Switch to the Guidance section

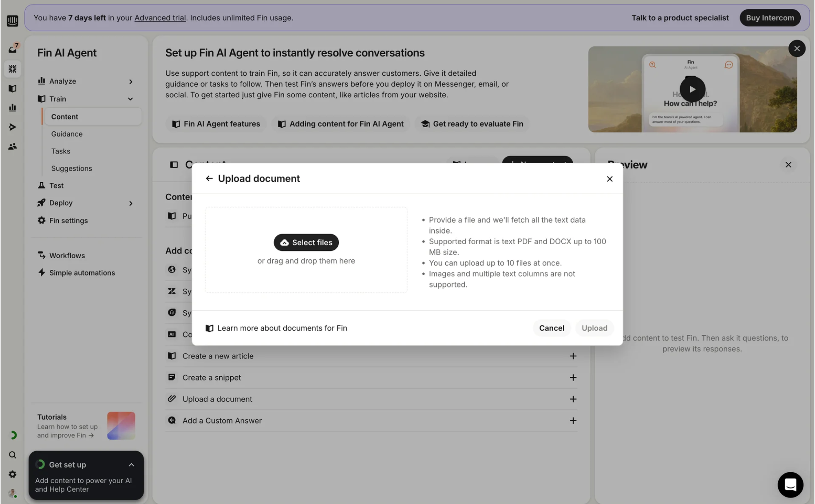(66, 134)
